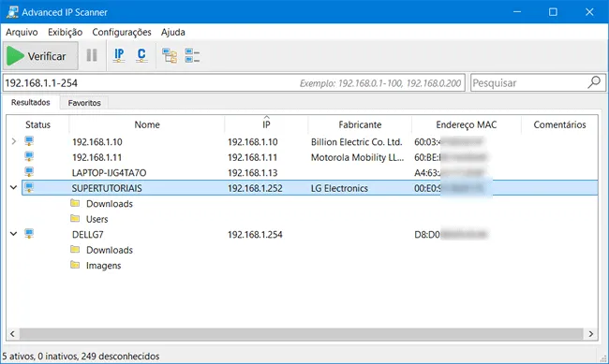
Task: Click computer icon of SUPERTUTORIAIS row
Action: point(29,187)
